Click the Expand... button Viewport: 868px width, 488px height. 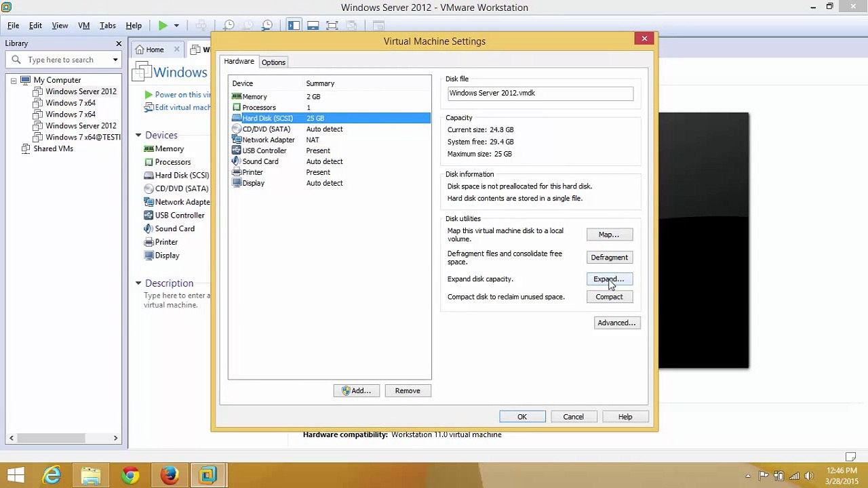(609, 279)
